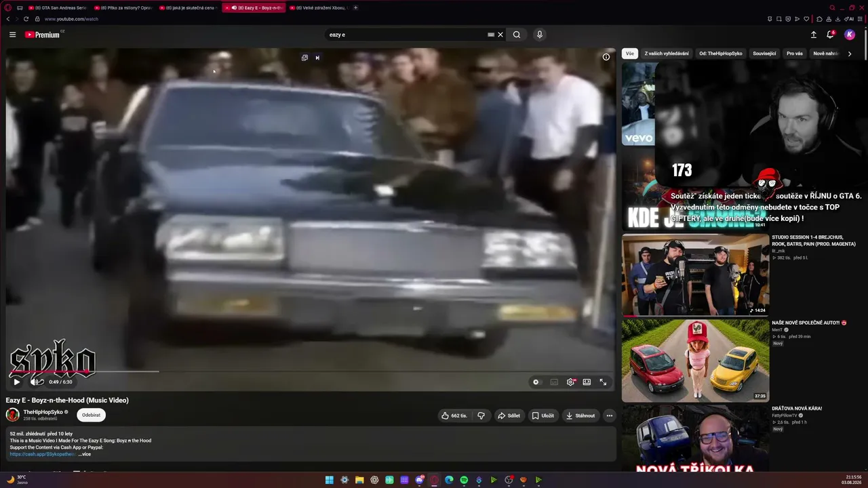
Task: Switch to theater mode
Action: (587, 382)
